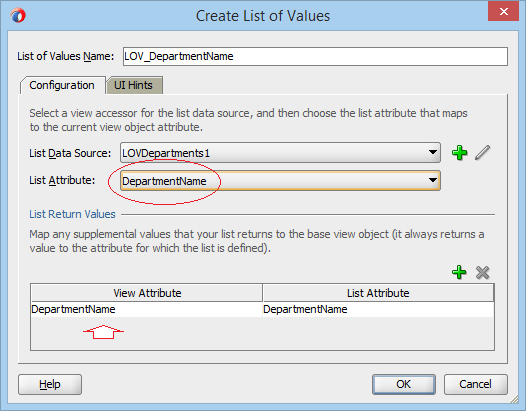Click the View Attribute column header
This screenshot has width=526, height=411.
pos(147,293)
